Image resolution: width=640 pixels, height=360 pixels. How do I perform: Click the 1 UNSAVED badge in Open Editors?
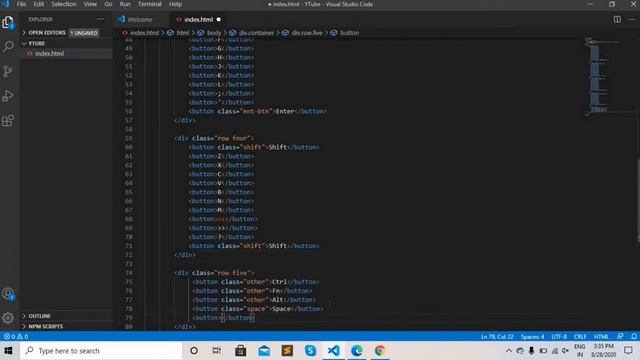click(84, 33)
